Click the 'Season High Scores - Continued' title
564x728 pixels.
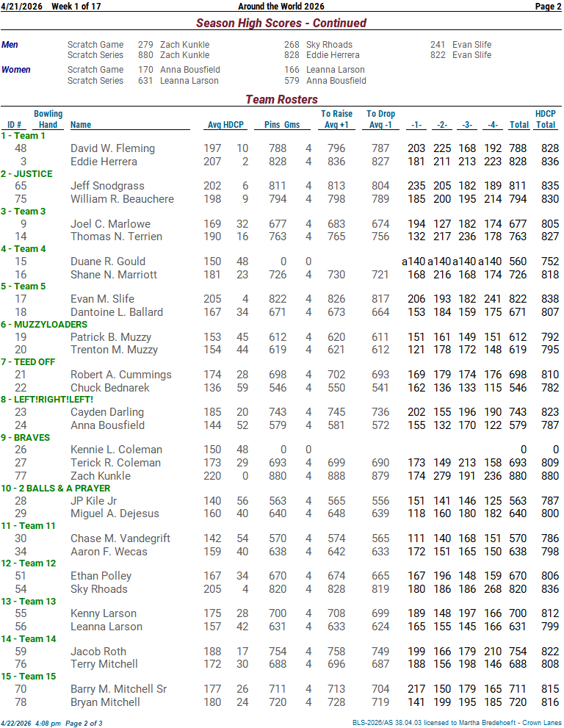click(281, 23)
